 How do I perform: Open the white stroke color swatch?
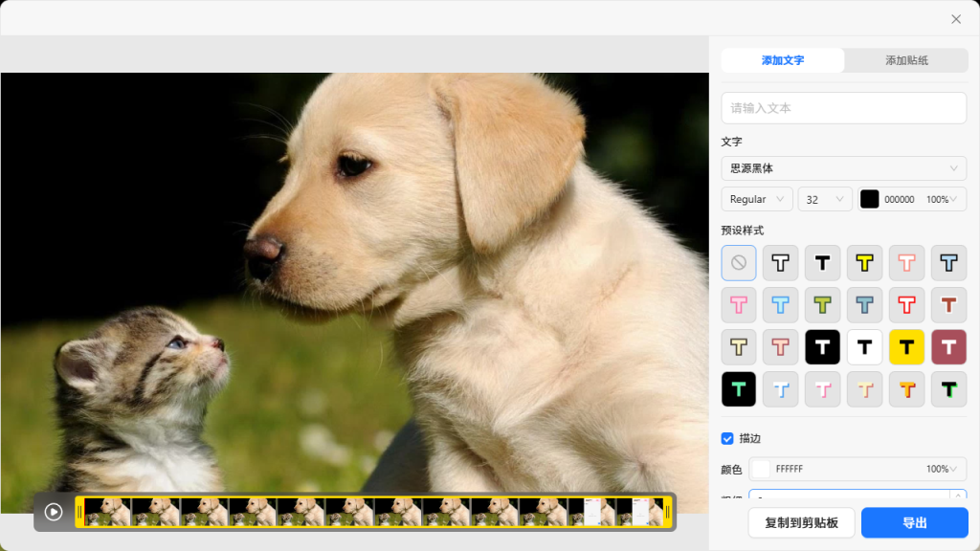(762, 469)
